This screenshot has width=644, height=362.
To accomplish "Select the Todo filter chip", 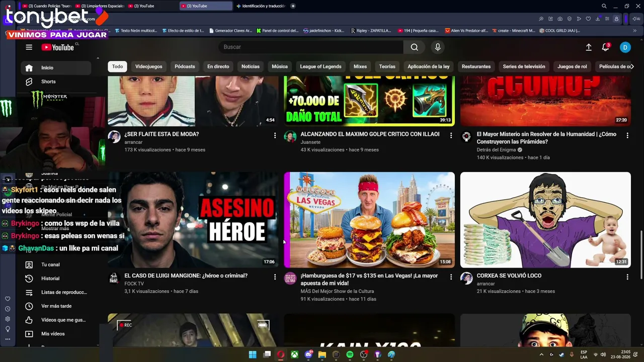I will click(x=117, y=66).
